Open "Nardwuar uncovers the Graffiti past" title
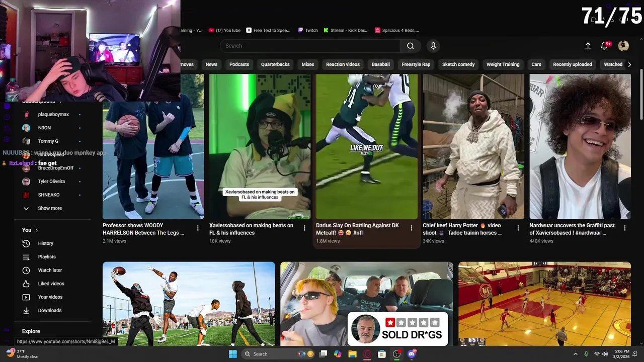Image resolution: width=644 pixels, height=362 pixels. (572, 229)
